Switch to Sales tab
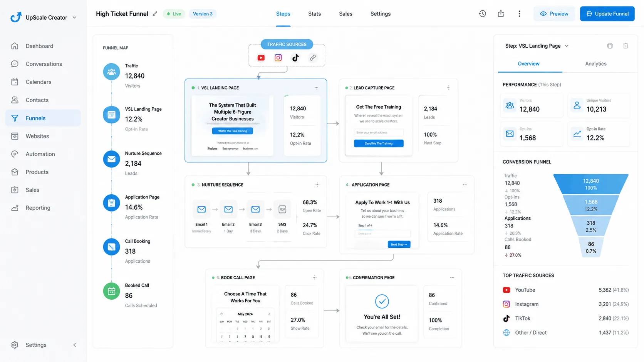 tap(345, 14)
